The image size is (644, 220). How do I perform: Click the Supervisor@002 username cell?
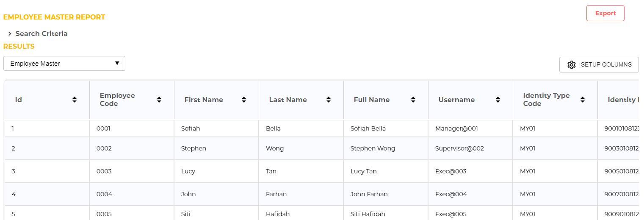(459, 148)
